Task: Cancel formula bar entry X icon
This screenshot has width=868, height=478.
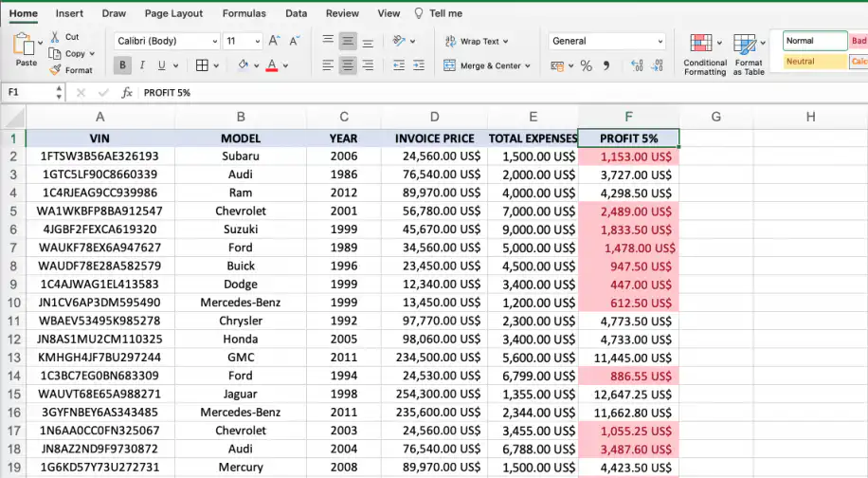Action: [81, 93]
